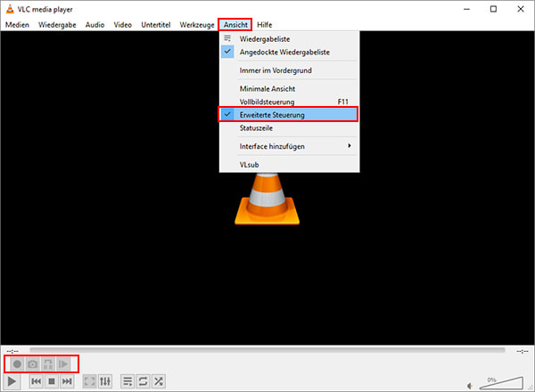
Task: Maximize the VLC window
Action: 493,9
